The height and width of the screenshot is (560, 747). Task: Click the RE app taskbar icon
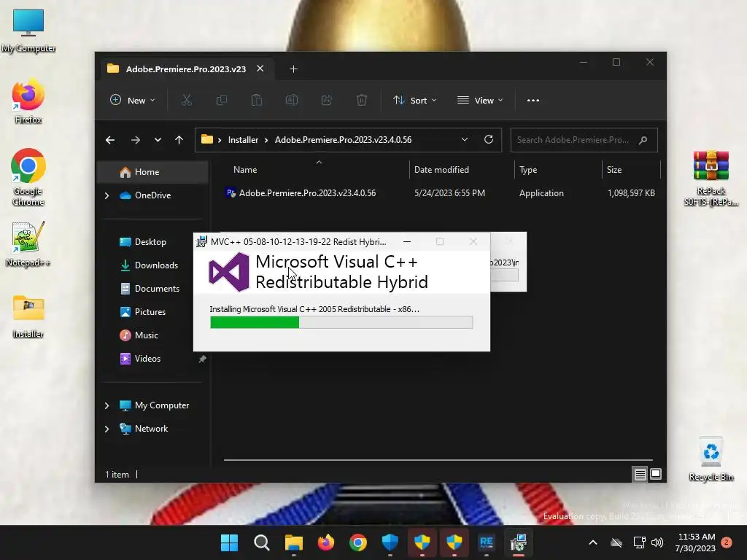487,542
